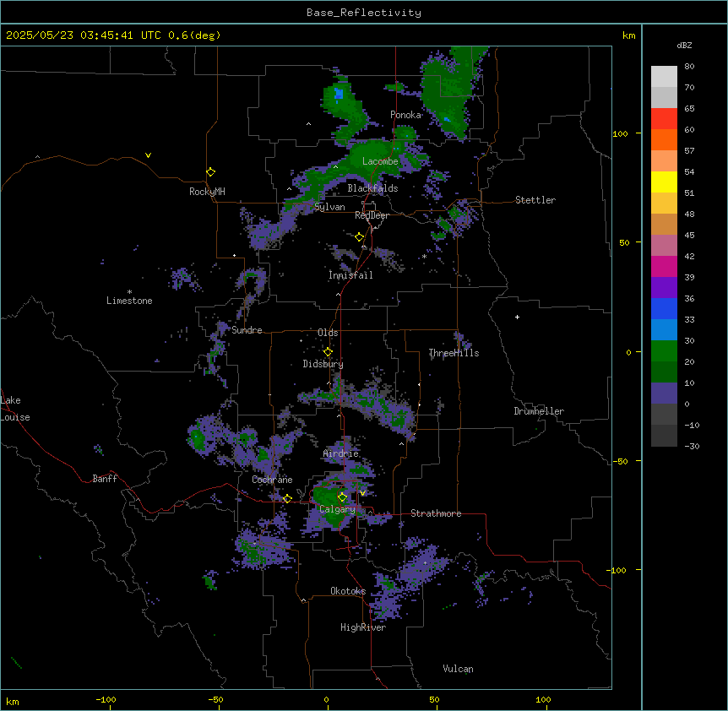Click the ThreeHills city label
The height and width of the screenshot is (711, 728).
[454, 353]
